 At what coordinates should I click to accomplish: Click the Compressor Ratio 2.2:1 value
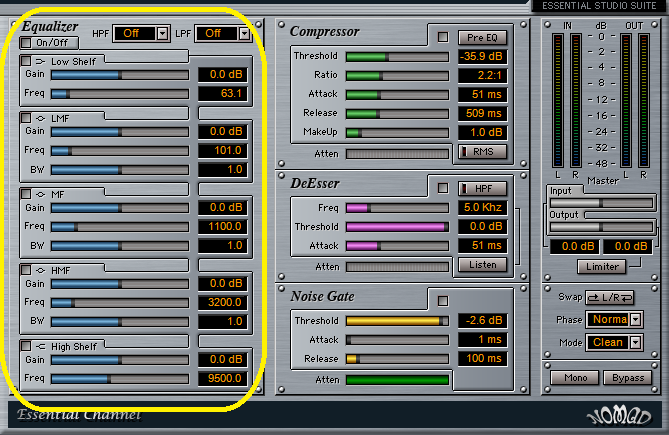483,75
